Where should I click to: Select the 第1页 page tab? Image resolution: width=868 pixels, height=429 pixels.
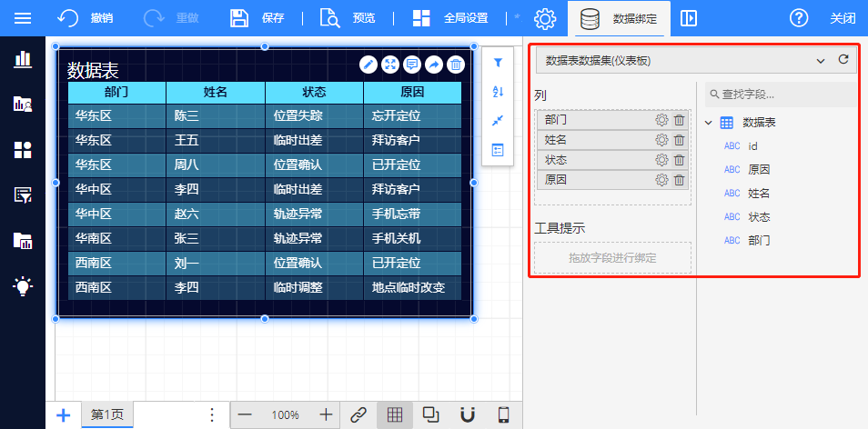tap(106, 414)
